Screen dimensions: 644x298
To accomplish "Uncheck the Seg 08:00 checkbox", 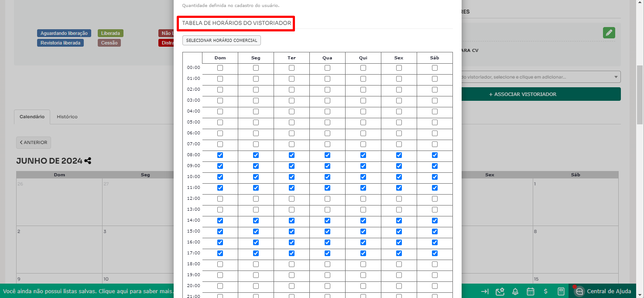I will pos(256,155).
